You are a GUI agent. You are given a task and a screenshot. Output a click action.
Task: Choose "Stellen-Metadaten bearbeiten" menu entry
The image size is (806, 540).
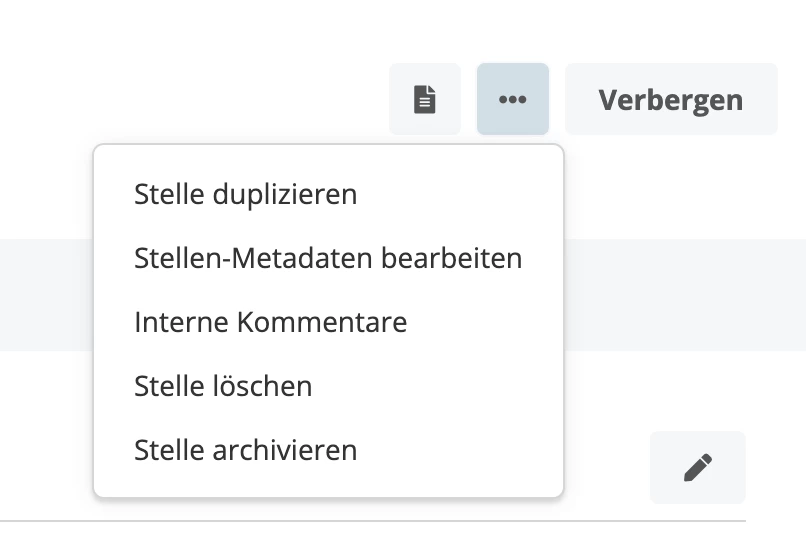coord(328,258)
